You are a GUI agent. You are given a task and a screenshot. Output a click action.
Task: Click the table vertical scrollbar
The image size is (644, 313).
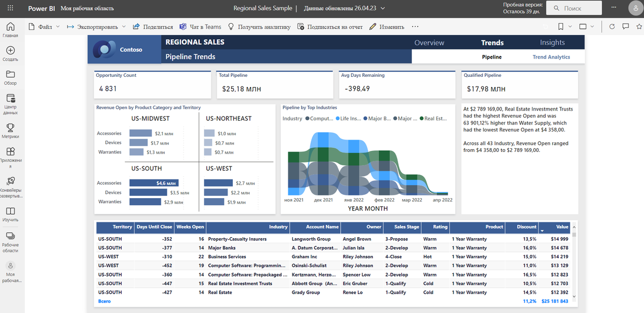pos(574,261)
